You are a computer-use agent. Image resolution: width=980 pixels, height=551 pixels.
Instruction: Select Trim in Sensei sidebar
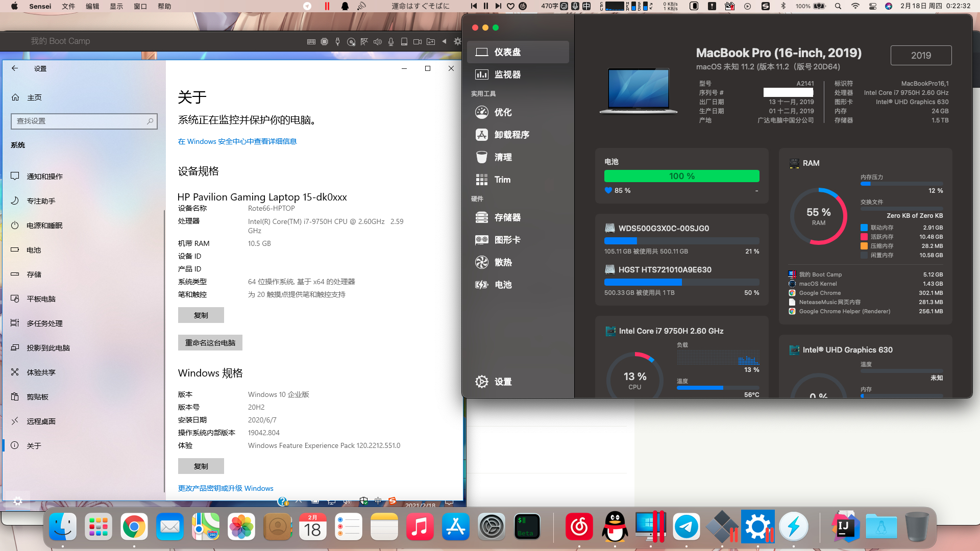point(518,180)
